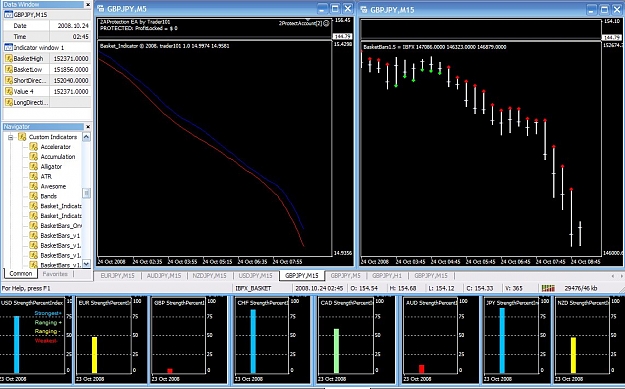Click the chart icon in GBPJPY,M5 title bar

click(100, 9)
